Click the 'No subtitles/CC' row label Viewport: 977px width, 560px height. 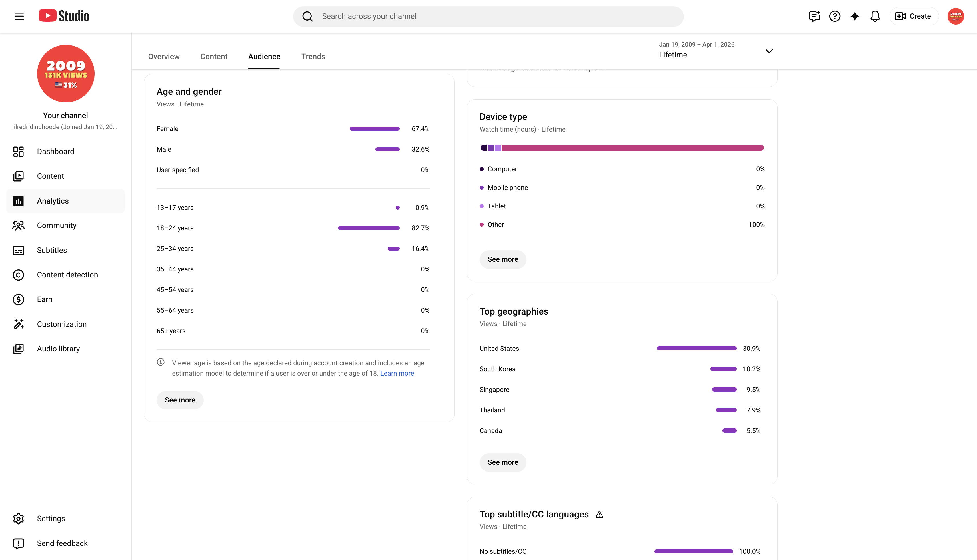point(503,551)
